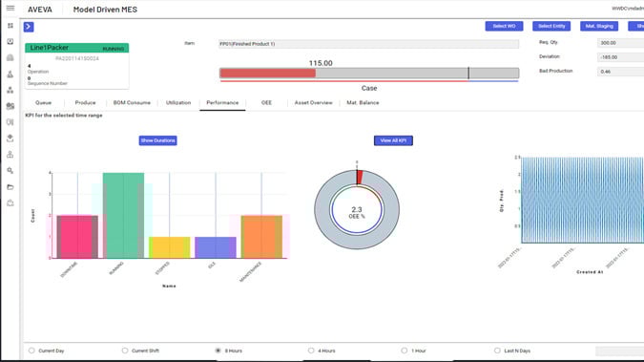Open the dashboard grid icon in sidebar
The height and width of the screenshot is (362, 644).
coord(10,26)
